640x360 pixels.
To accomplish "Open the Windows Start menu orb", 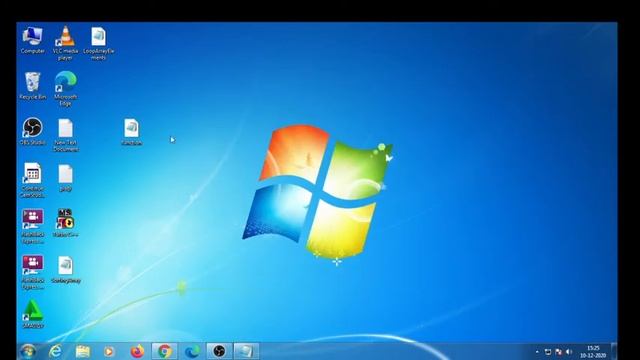I will point(28,351).
